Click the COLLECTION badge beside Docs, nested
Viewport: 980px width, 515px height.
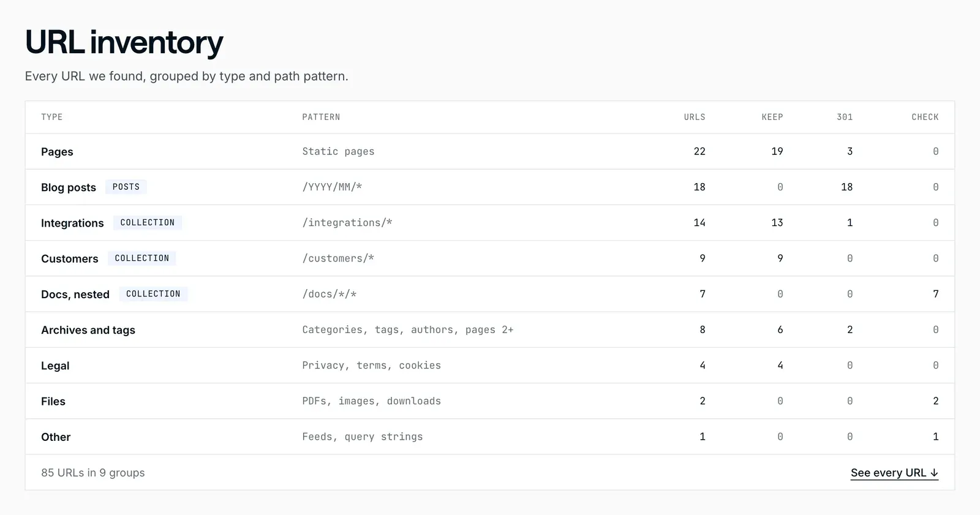click(153, 294)
